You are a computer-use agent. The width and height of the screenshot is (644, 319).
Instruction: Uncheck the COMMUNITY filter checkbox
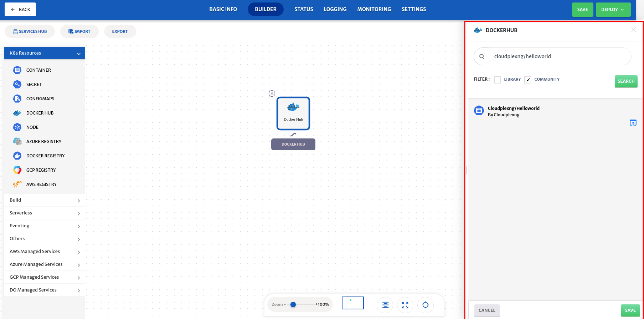click(x=528, y=80)
